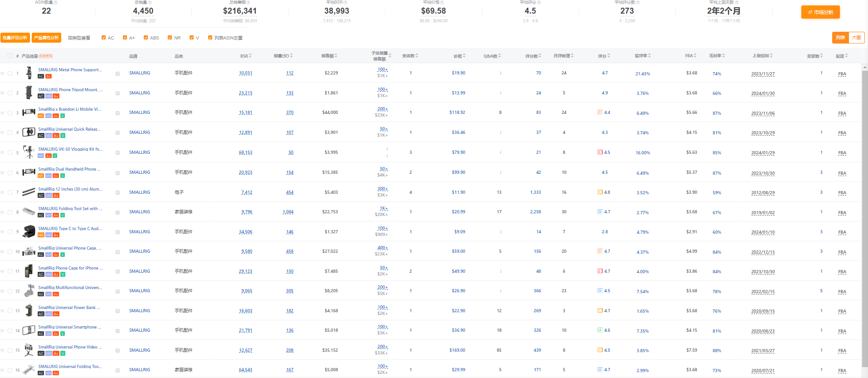Toggle the 列表ASIN去重 checkbox
The height and width of the screenshot is (378, 868).
(x=210, y=38)
